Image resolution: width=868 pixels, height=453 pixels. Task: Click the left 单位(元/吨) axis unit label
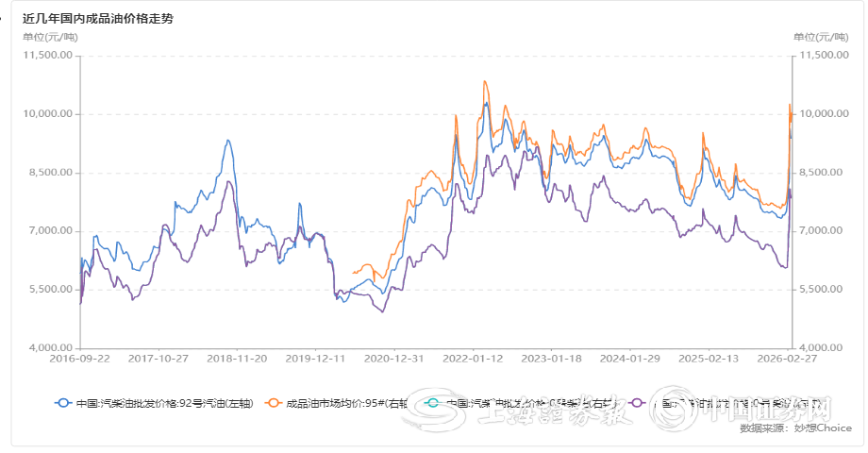50,37
